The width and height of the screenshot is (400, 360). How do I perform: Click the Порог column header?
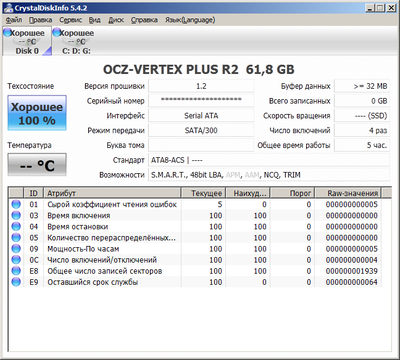pos(293,193)
